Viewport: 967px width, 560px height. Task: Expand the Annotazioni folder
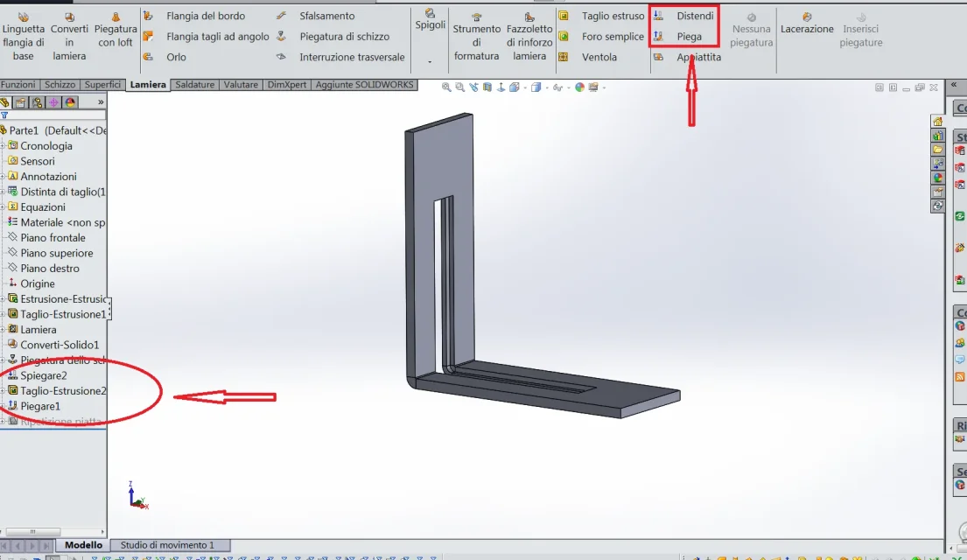3,177
